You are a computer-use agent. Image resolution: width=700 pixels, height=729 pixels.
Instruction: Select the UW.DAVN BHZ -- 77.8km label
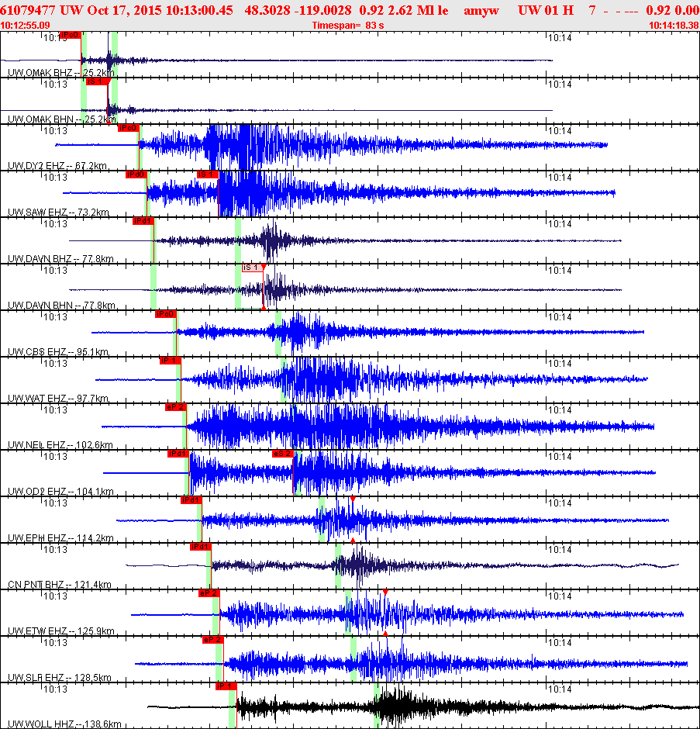60,258
